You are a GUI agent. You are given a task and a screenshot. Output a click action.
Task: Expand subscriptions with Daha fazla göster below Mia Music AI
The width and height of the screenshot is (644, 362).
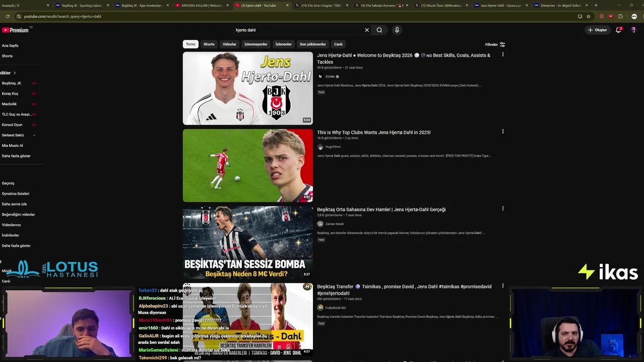click(x=16, y=156)
